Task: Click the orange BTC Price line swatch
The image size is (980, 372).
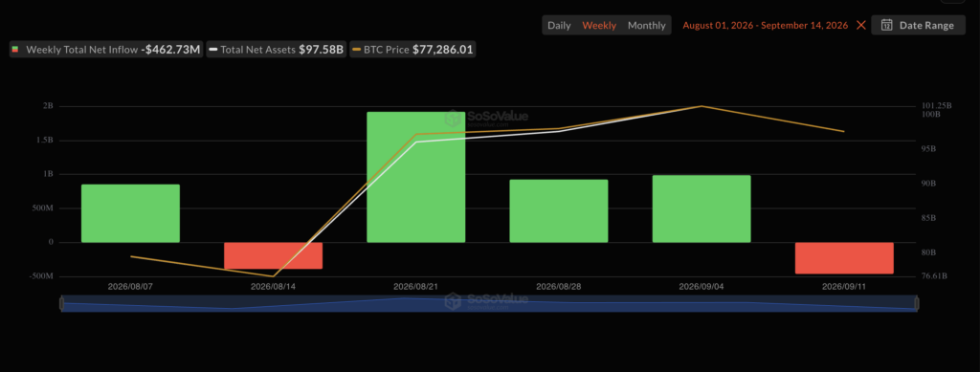Action: point(357,50)
